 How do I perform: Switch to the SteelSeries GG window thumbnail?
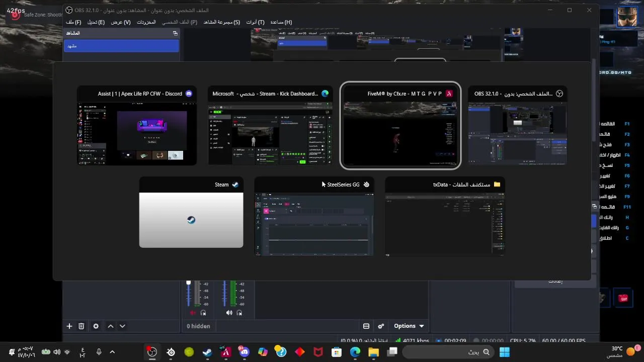pos(314,217)
